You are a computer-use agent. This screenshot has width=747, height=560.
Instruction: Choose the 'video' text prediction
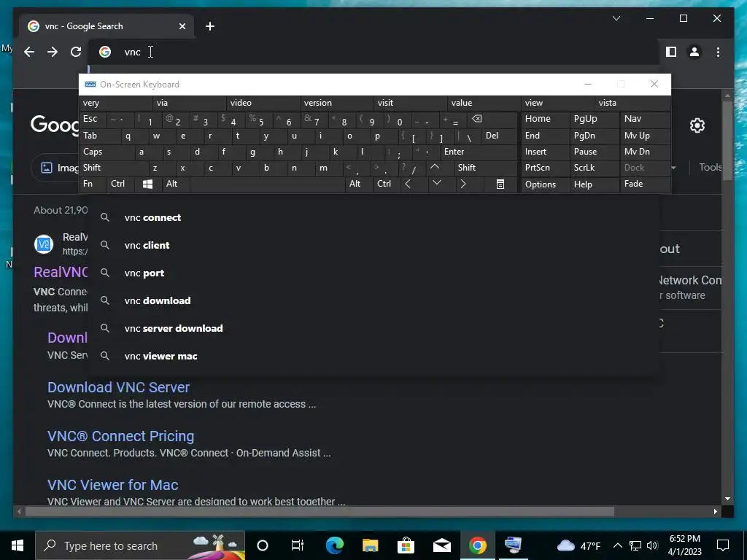[x=263, y=103]
